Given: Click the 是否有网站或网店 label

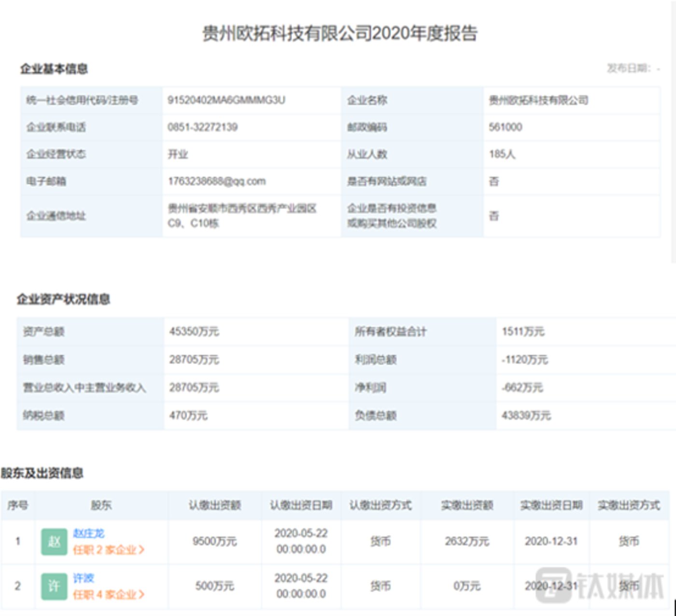Looking at the screenshot, I should point(387,181).
